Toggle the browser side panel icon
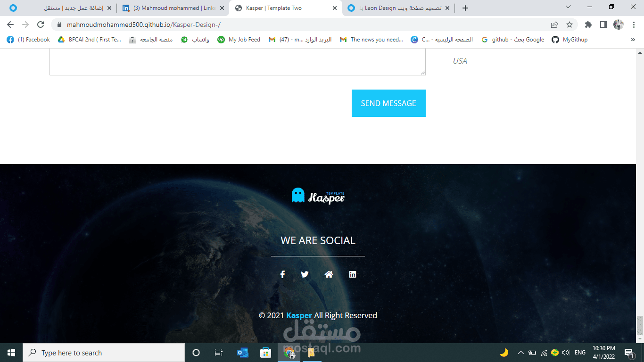This screenshot has height=362, width=644. click(x=603, y=25)
